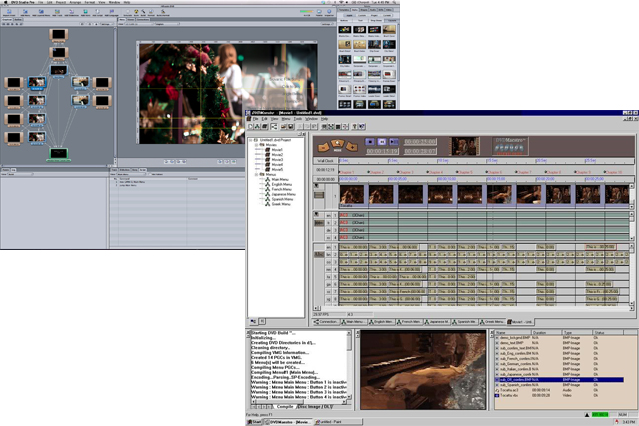
Task: Select the Toccata.ac3 row in DVDMaestro asset list
Action: (x=559, y=390)
